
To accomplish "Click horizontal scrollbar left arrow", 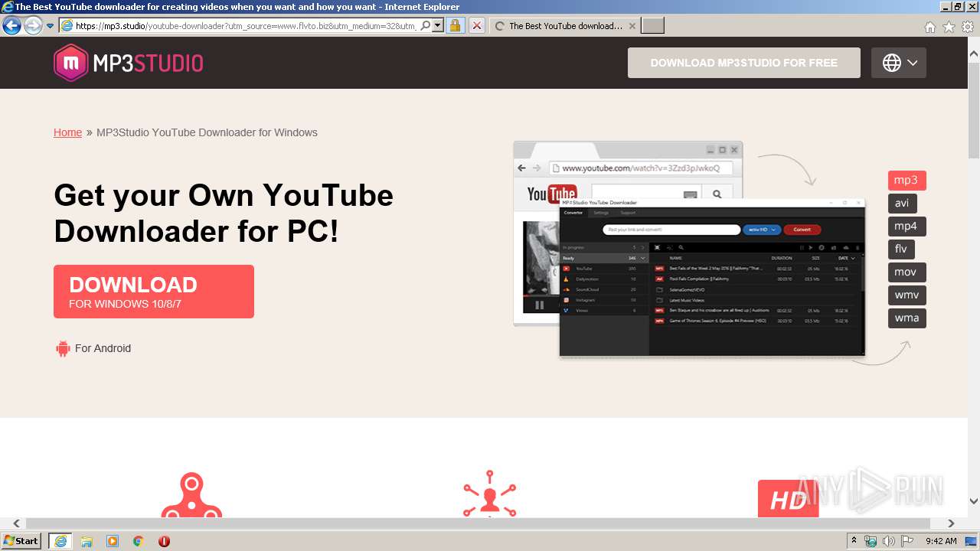I will click(16, 523).
